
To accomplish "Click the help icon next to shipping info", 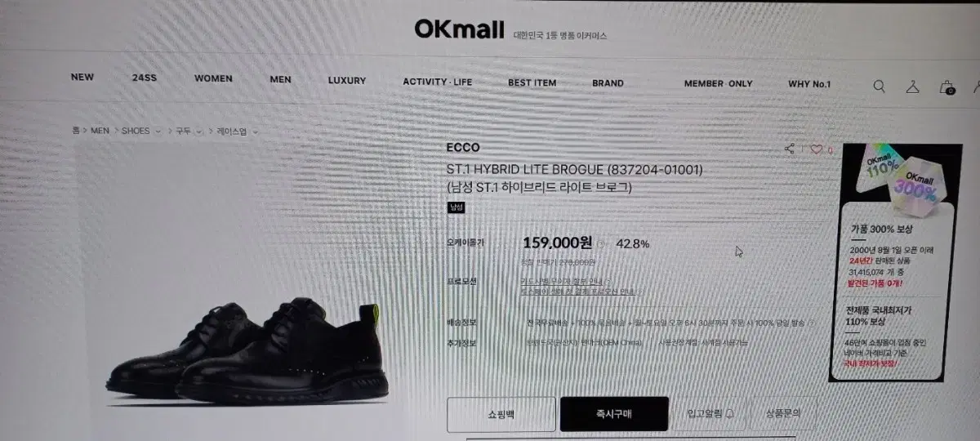I will 810,323.
